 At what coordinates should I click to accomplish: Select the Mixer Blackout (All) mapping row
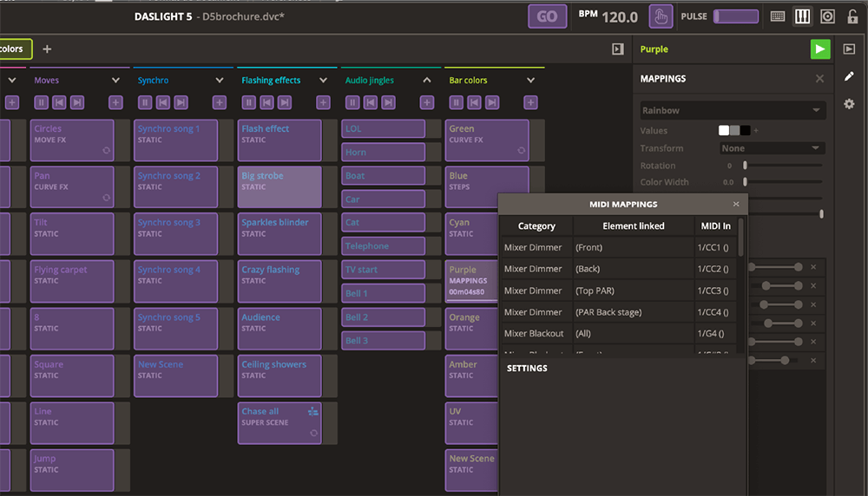619,333
